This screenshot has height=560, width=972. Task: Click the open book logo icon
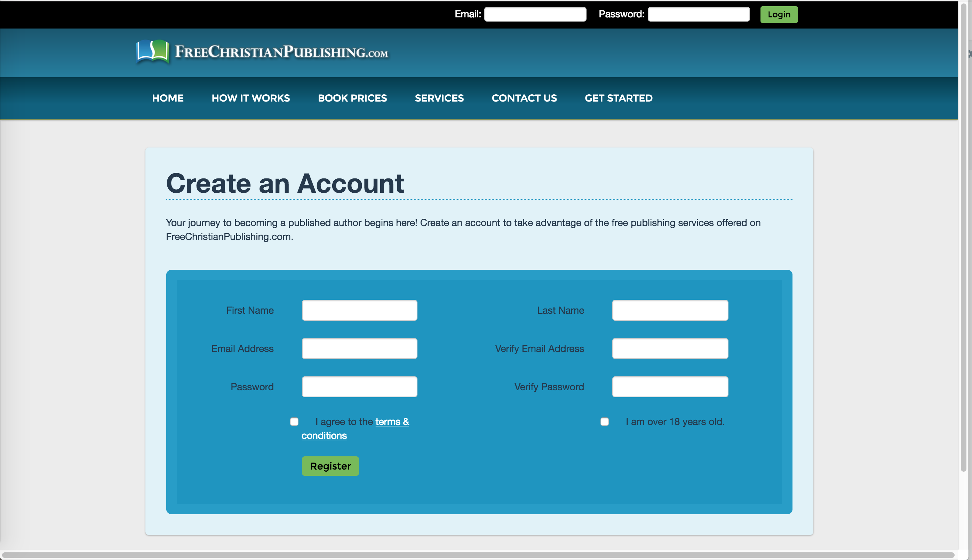pyautogui.click(x=152, y=51)
